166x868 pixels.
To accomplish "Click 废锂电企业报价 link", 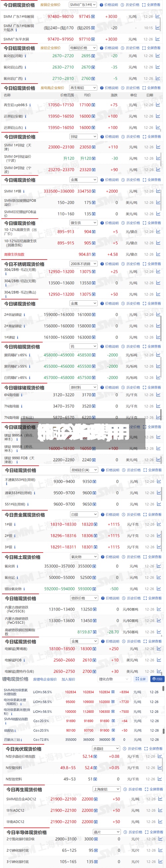I will point(45,679).
